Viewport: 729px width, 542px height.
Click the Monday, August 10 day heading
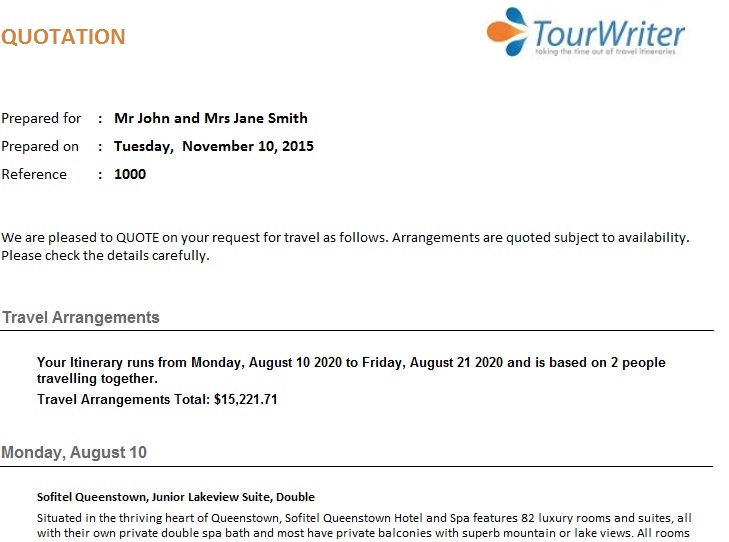[74, 453]
